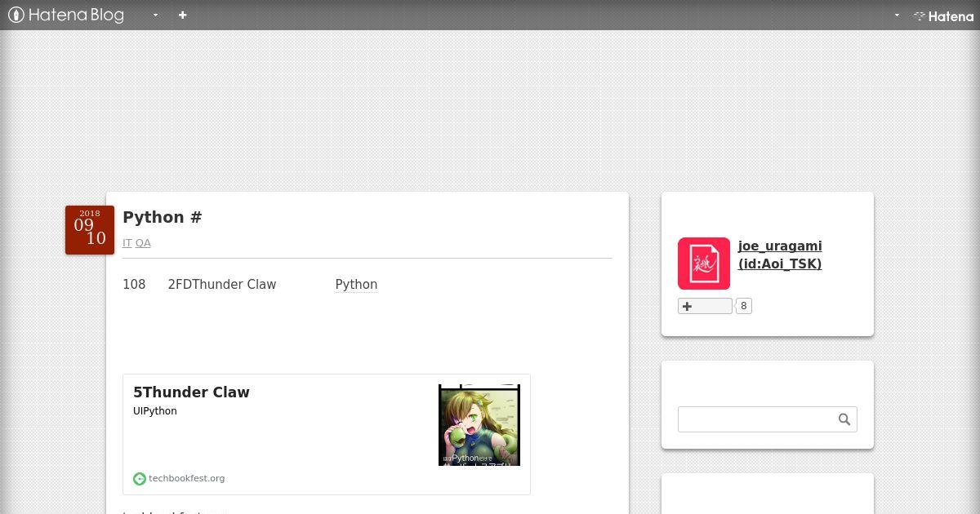Visit the techbookfest.org site link
This screenshot has height=514, width=980.
pos(186,478)
